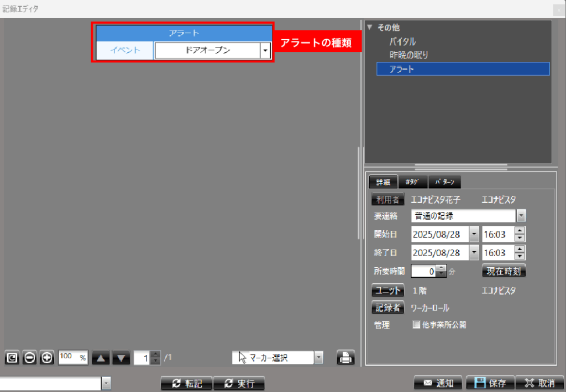Screen dimensions: 566x392
Task: Open the 開始日 date picker dropdown
Action: [x=474, y=234]
